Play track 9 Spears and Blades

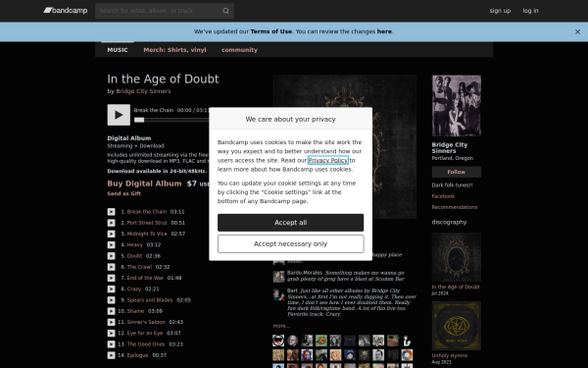click(x=112, y=300)
